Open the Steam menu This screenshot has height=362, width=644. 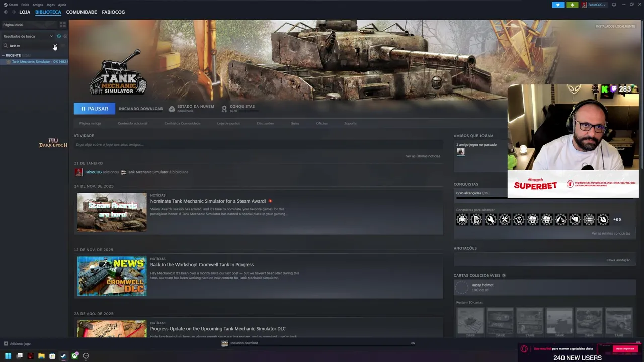[x=11, y=5]
